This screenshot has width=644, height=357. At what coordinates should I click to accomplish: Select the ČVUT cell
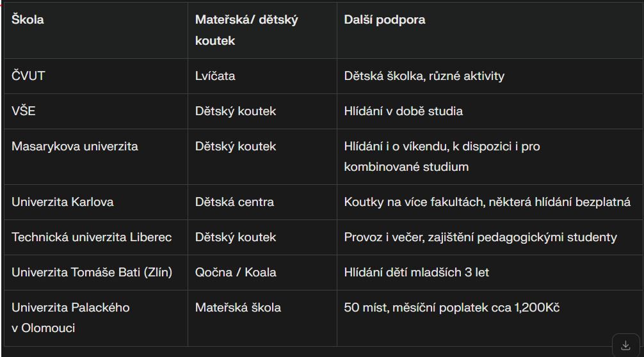coord(95,76)
